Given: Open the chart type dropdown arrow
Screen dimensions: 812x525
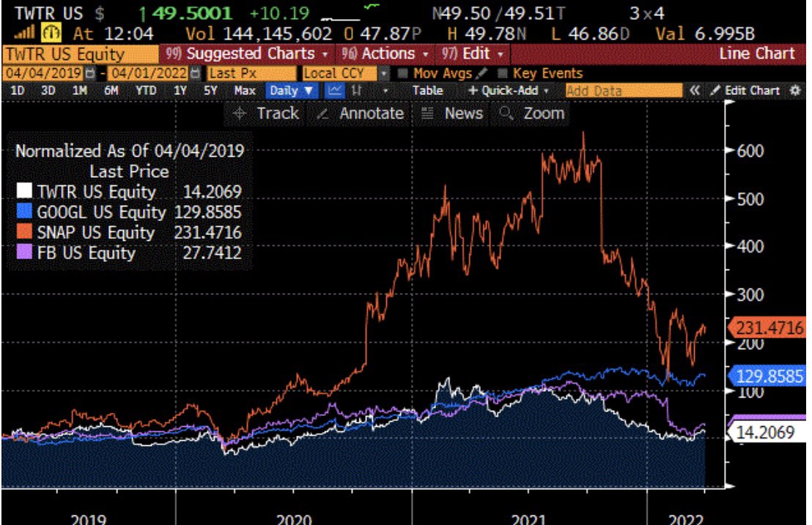Looking at the screenshot, I should (385, 91).
